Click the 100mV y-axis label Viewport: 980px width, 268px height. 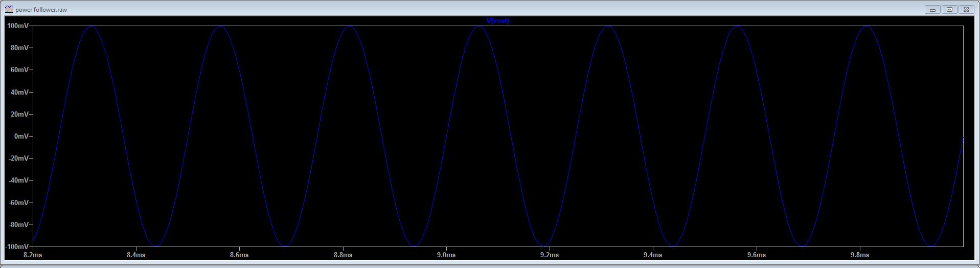coord(18,26)
